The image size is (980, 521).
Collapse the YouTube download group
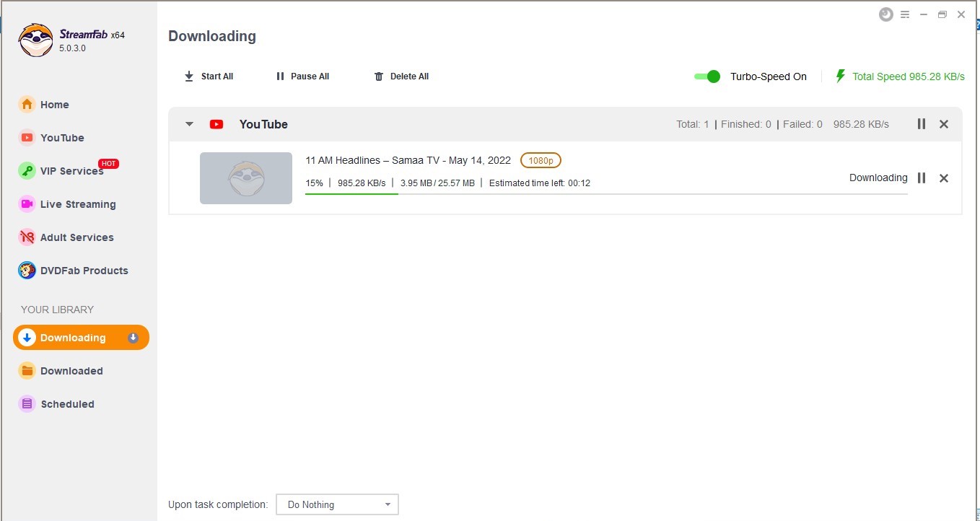pos(189,124)
